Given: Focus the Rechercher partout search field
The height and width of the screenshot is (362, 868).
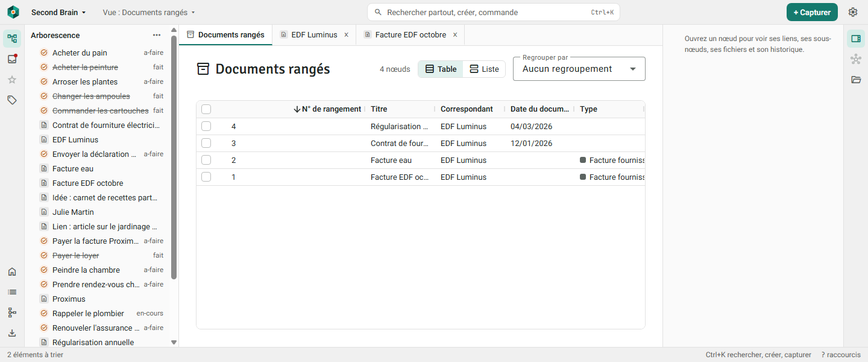Looking at the screenshot, I should [494, 12].
